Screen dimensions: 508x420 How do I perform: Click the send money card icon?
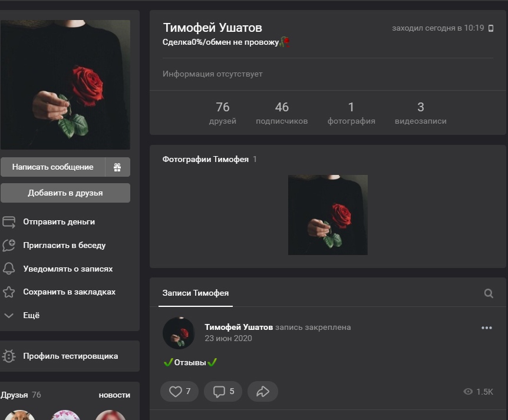[9, 222]
